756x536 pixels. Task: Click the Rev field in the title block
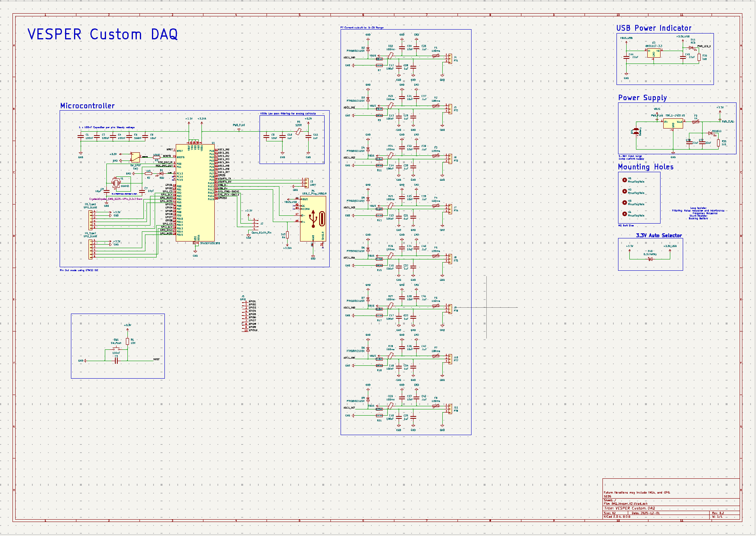tap(718, 513)
